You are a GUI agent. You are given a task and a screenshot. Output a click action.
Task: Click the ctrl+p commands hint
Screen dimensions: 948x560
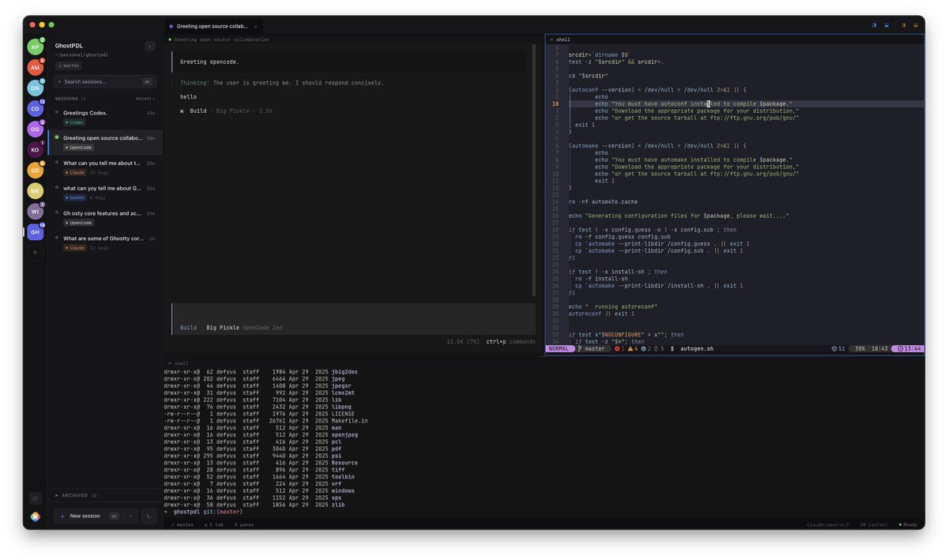510,342
